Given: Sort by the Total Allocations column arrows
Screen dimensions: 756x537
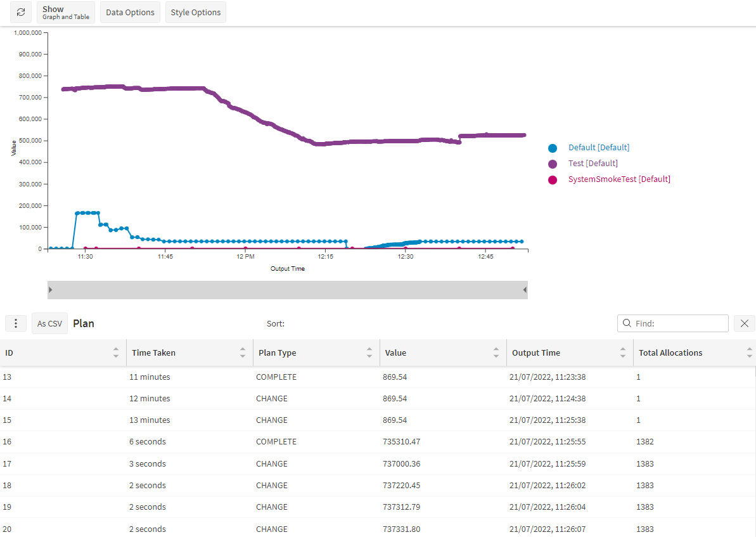Looking at the screenshot, I should [749, 353].
